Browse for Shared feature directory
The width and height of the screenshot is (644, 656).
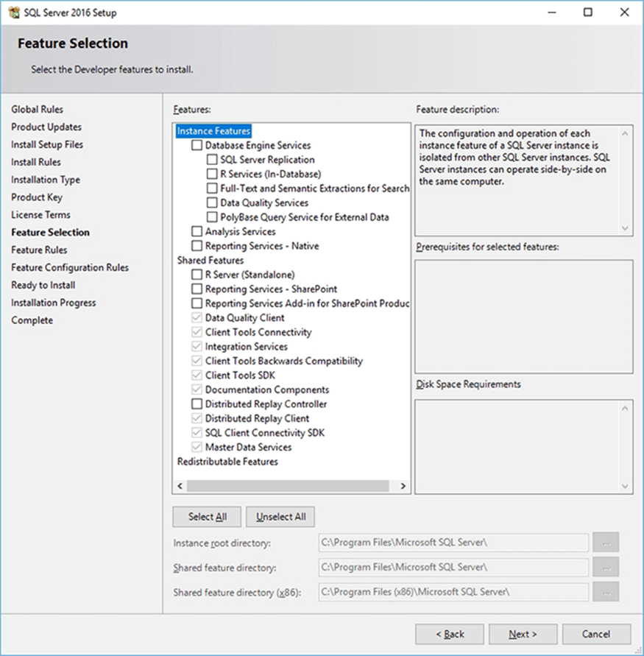pos(606,568)
